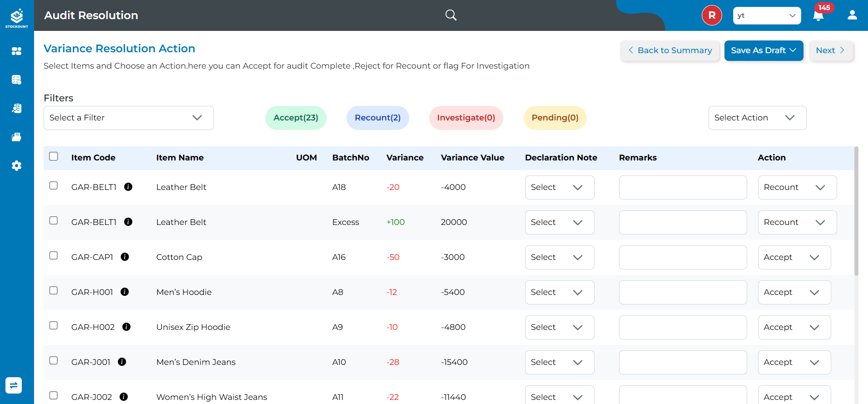Expand the Select a Filter dropdown

(129, 118)
